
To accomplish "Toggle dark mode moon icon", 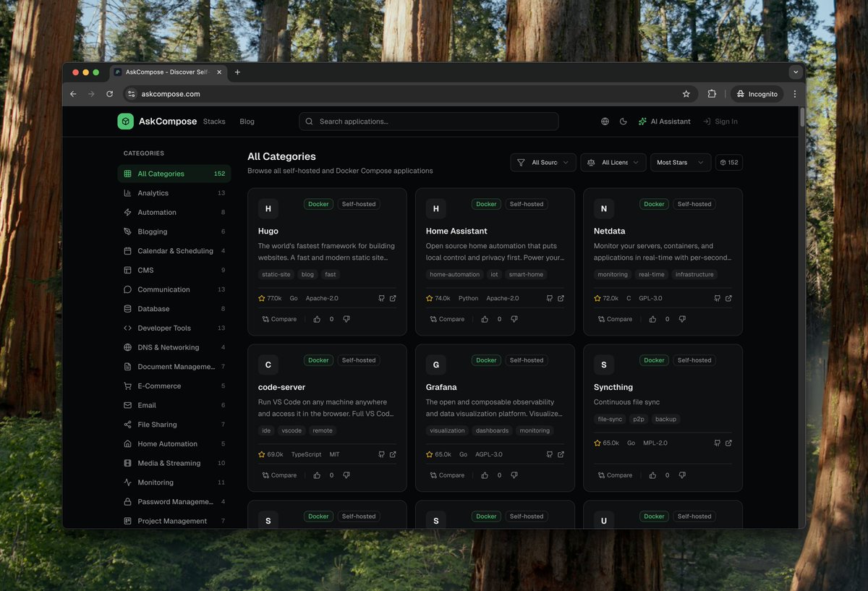I will point(624,122).
